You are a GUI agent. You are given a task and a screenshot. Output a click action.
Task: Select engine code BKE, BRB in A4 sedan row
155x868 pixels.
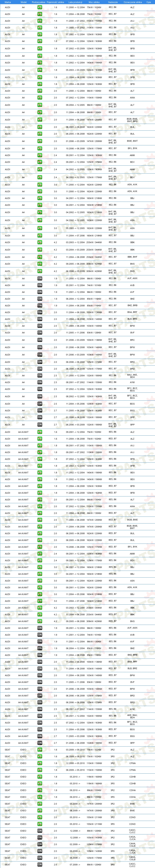click(x=132, y=306)
